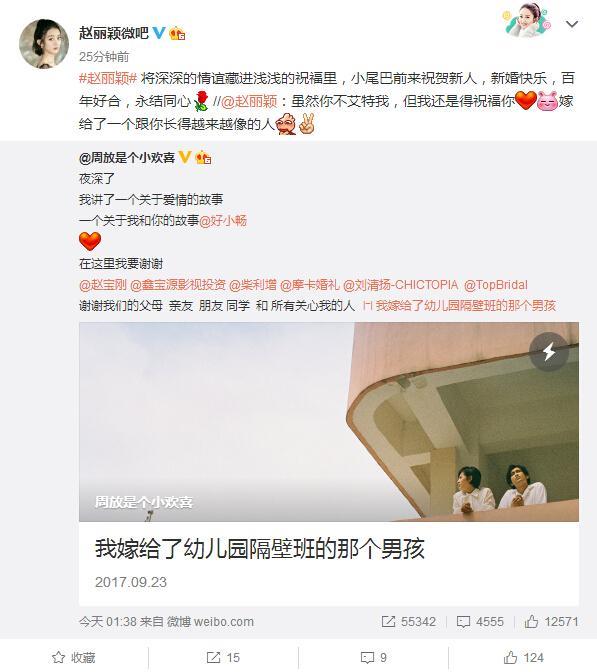This screenshot has height=672, width=597.
Task: Click the membership crown badge beside 赵丽颖微吧
Action: (177, 33)
